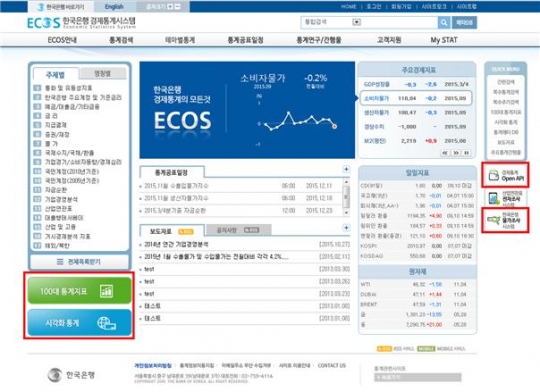Show next 주요경제지표 indicator
This screenshot has height=392, width=540.
(456, 153)
